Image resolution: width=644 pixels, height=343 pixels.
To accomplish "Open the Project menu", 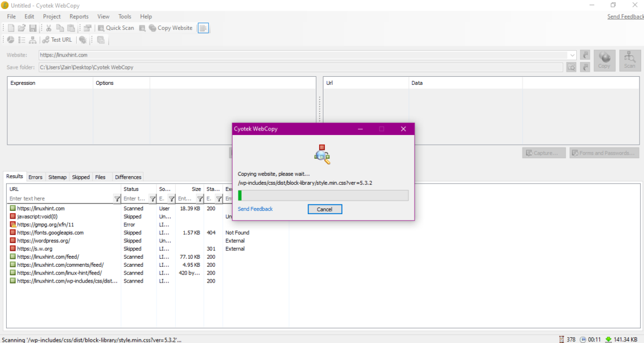I will click(x=52, y=16).
